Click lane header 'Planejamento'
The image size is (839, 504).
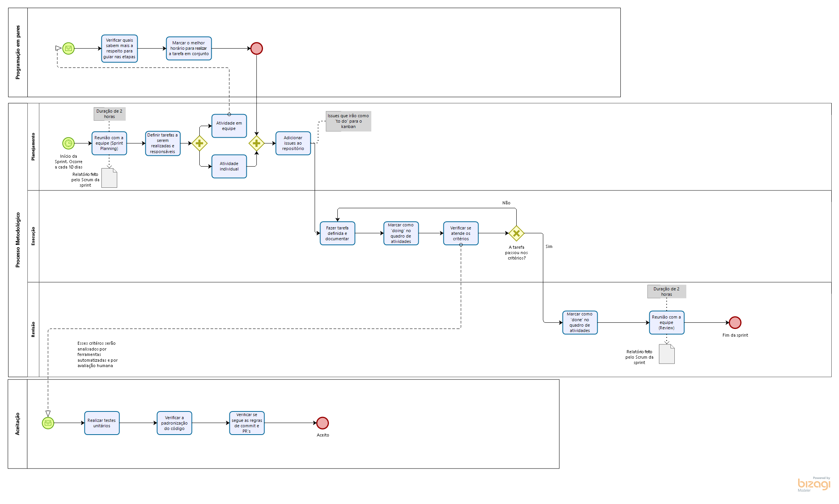point(33,147)
